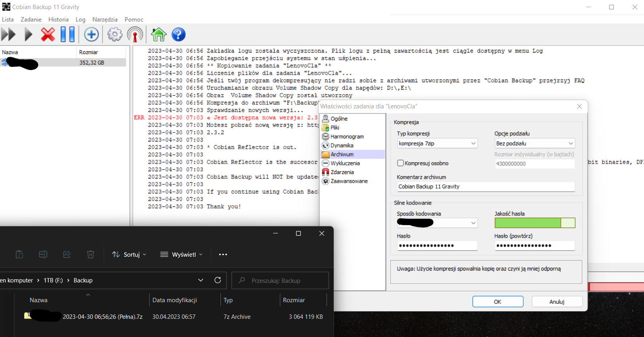The image size is (644, 337).
Task: Click the delete trash icon in Explorer
Action: 91,254
